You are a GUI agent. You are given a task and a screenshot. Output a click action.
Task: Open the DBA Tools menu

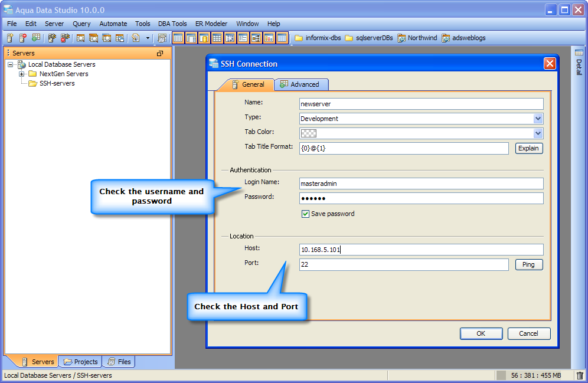coord(172,24)
